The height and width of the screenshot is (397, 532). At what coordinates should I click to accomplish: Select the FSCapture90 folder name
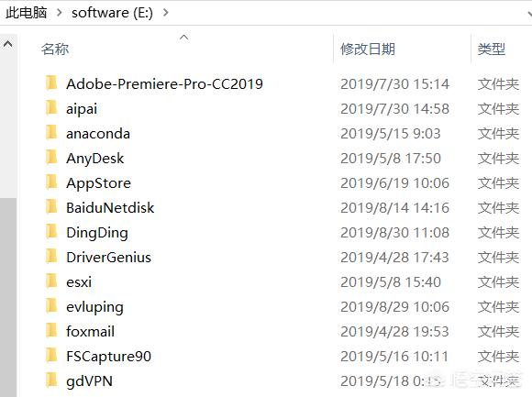108,357
